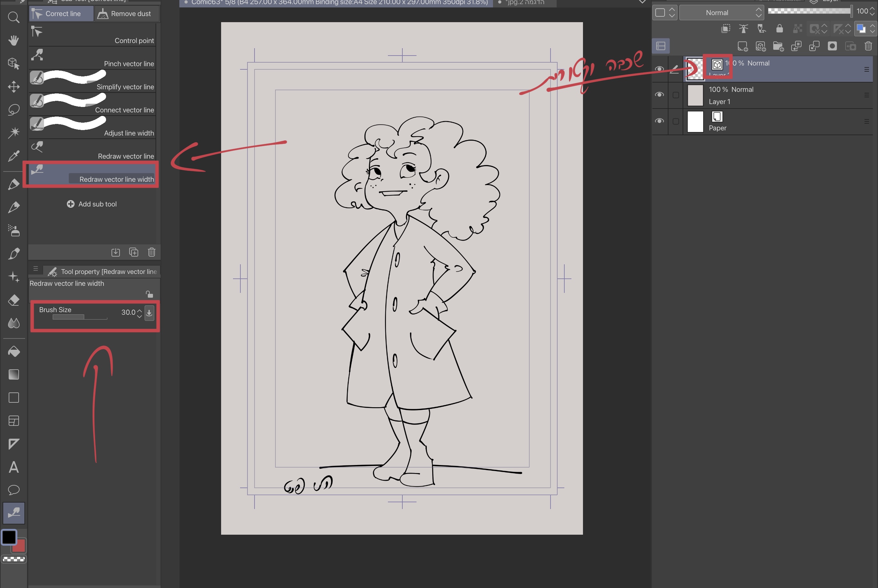
Task: Select the Gradient tool
Action: [x=13, y=374]
